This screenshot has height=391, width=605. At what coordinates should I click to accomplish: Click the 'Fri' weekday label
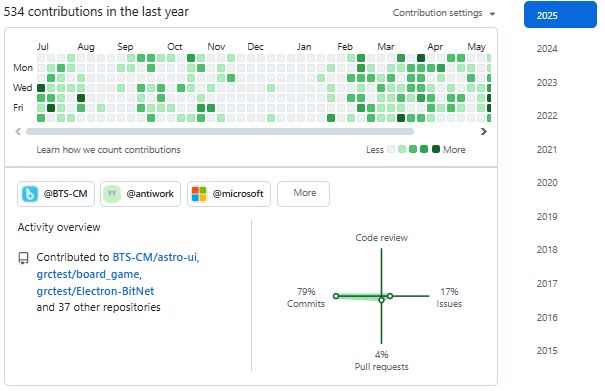click(x=18, y=108)
